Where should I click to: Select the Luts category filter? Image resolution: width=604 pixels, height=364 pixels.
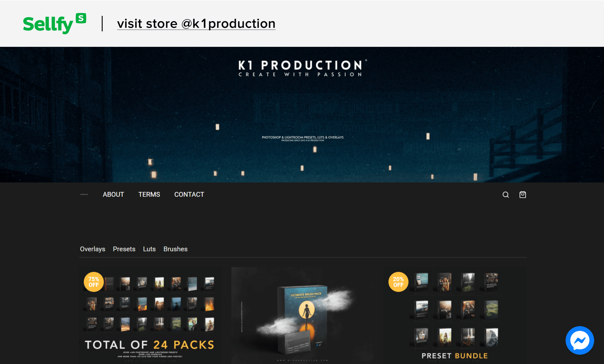click(x=149, y=249)
